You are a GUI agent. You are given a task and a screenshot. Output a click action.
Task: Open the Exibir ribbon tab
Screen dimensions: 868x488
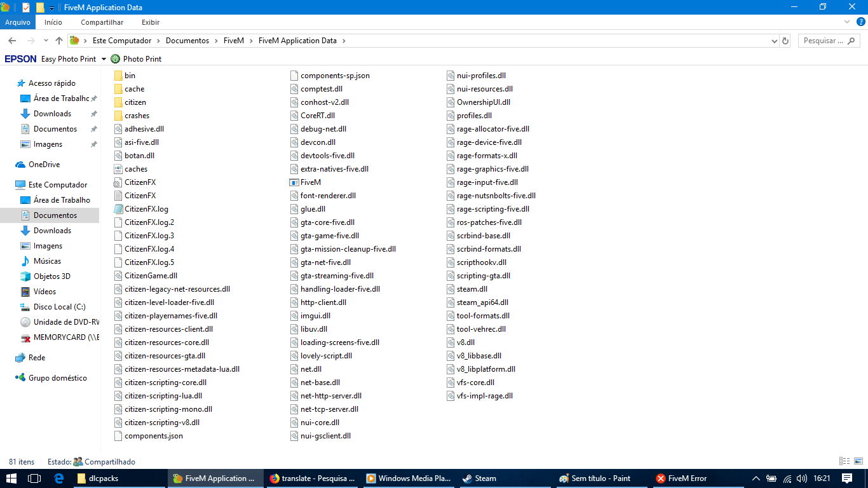151,22
